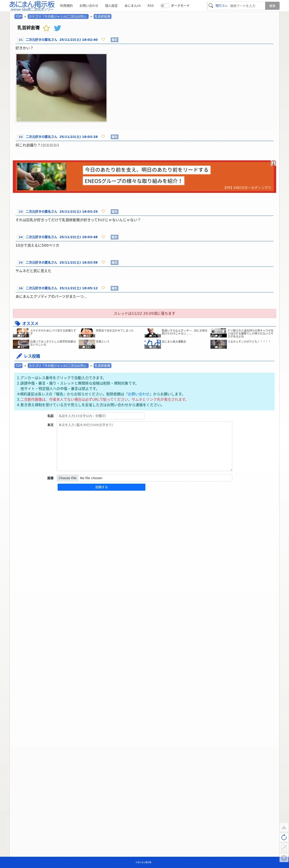Click the ad info icon on ENEOS banner
Viewport: 289px width, 868px height.
point(273,163)
